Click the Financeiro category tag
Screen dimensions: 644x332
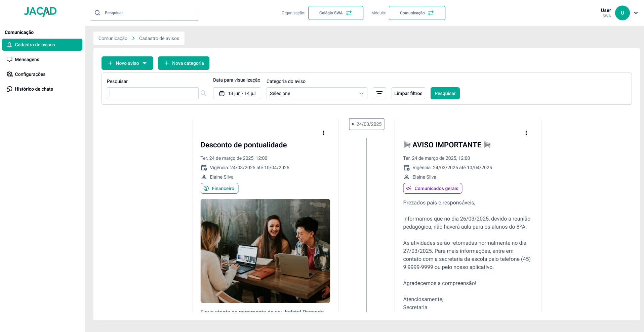point(219,188)
